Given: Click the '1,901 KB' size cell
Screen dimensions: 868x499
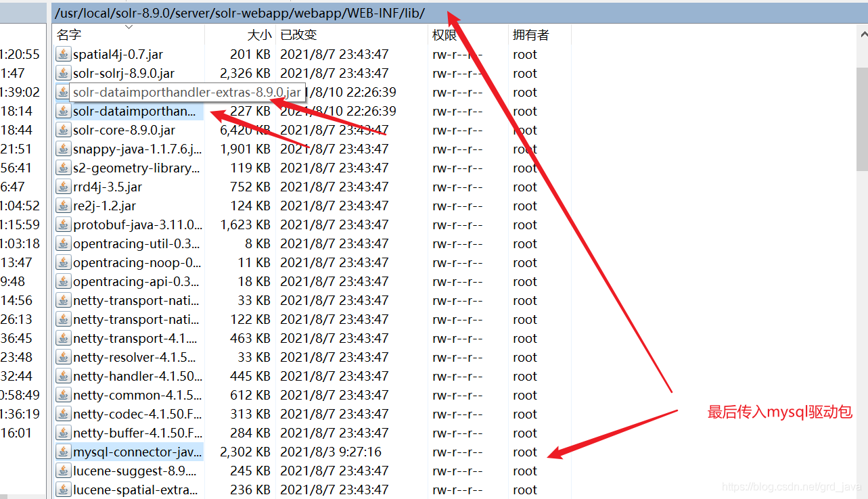Looking at the screenshot, I should point(245,149).
